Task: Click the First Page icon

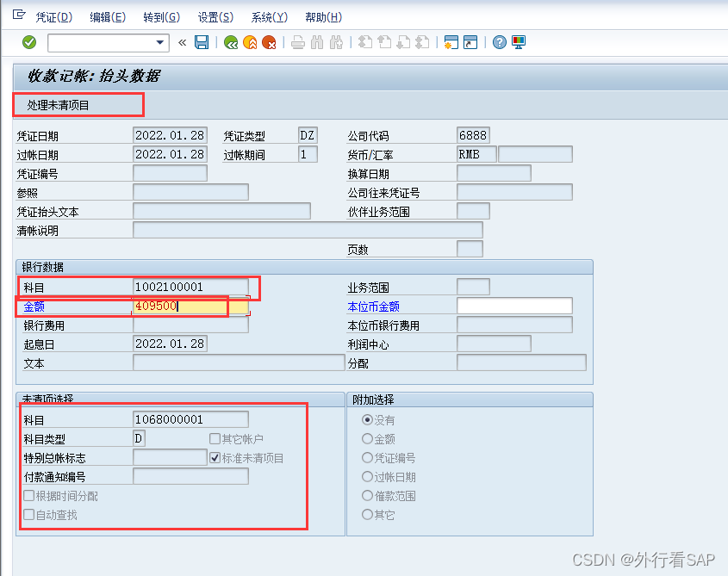Action: pyautogui.click(x=365, y=42)
